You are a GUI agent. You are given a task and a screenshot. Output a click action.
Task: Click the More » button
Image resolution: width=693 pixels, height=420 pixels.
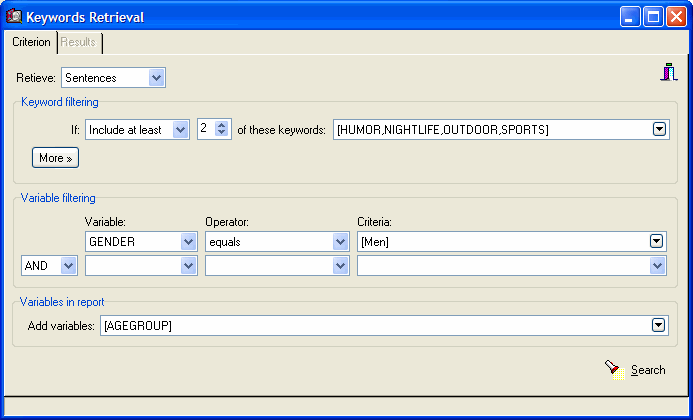(55, 158)
